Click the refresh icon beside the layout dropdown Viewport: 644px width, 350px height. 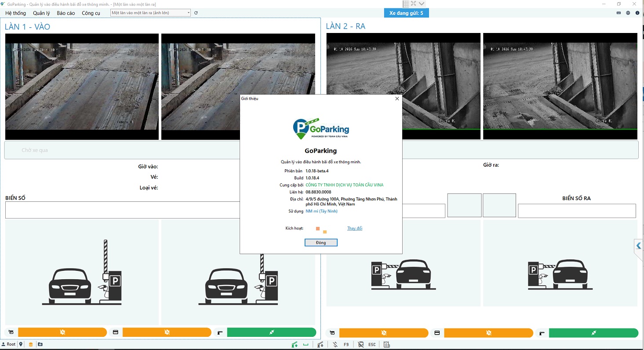pyautogui.click(x=196, y=13)
